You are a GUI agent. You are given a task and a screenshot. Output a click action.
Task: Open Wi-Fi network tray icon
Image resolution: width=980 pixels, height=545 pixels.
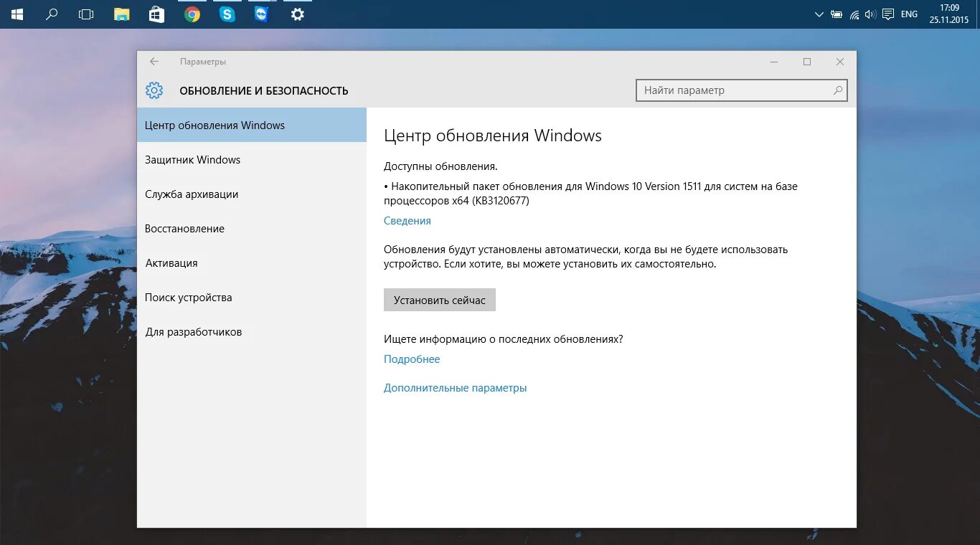[x=854, y=14]
